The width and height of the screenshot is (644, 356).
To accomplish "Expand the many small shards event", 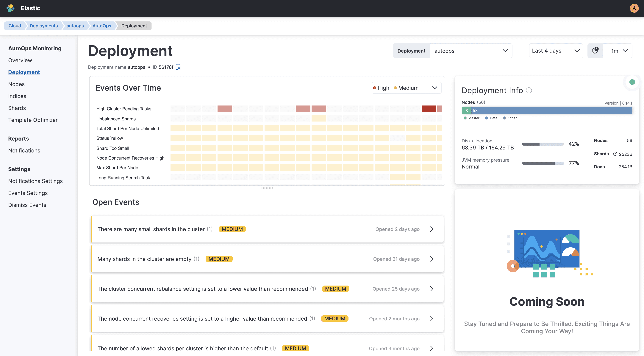I will tap(432, 229).
